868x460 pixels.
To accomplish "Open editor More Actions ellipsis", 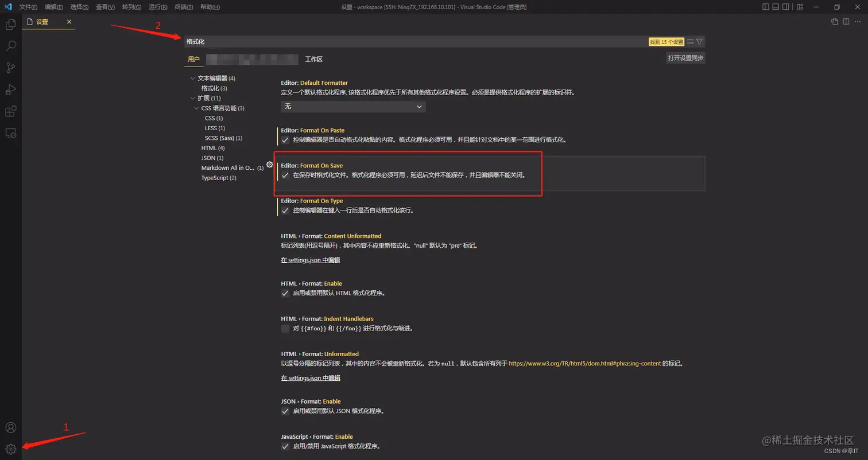I will [x=858, y=22].
